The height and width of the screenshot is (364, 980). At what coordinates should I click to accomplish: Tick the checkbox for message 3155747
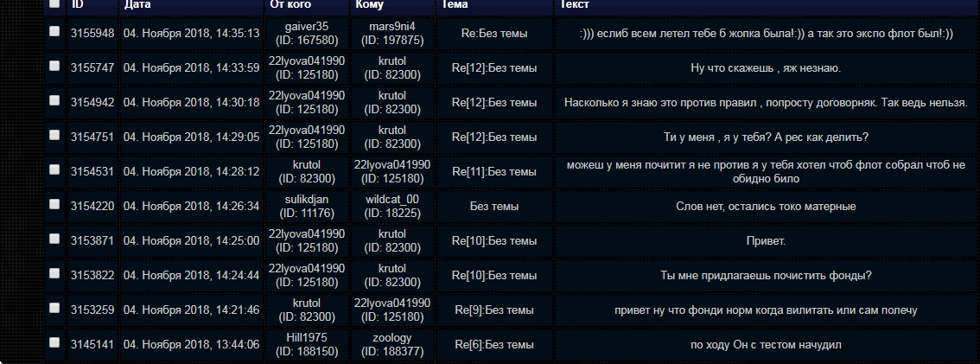(55, 66)
